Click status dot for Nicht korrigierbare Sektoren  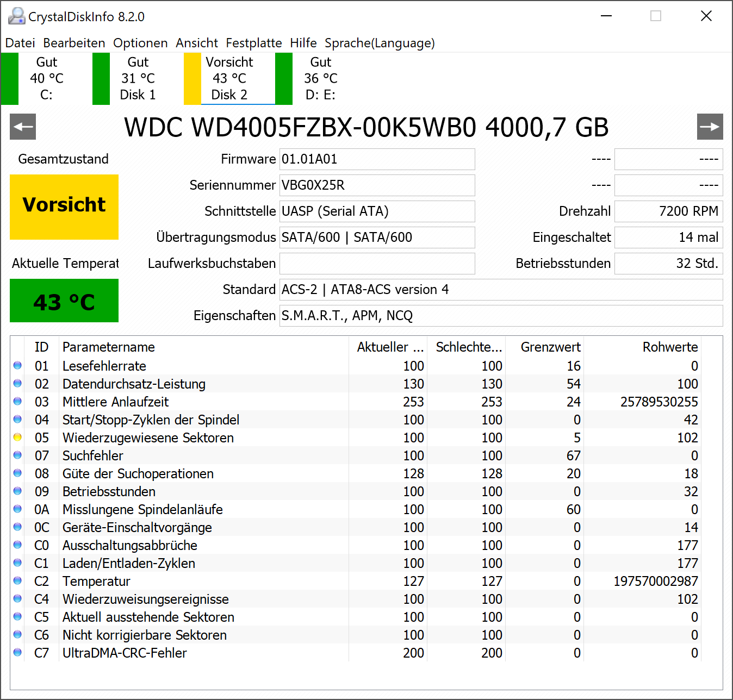click(17, 634)
